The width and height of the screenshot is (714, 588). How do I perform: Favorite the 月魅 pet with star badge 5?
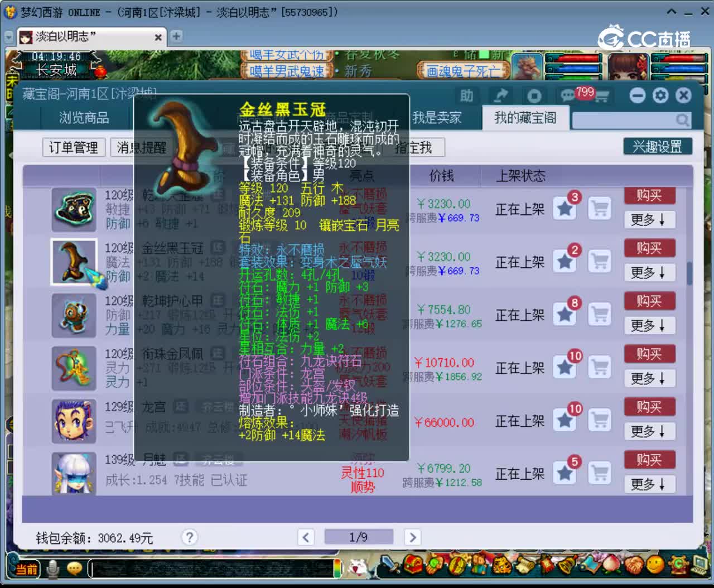[565, 473]
